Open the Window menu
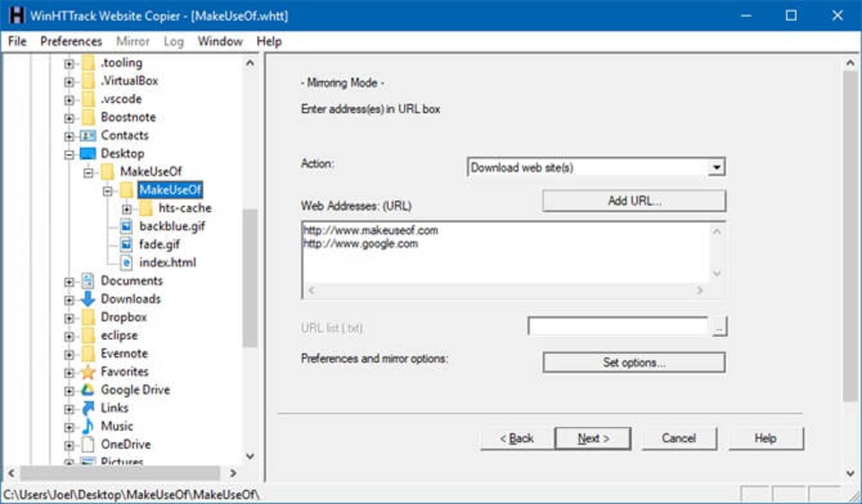This screenshot has height=504, width=862. pos(220,41)
